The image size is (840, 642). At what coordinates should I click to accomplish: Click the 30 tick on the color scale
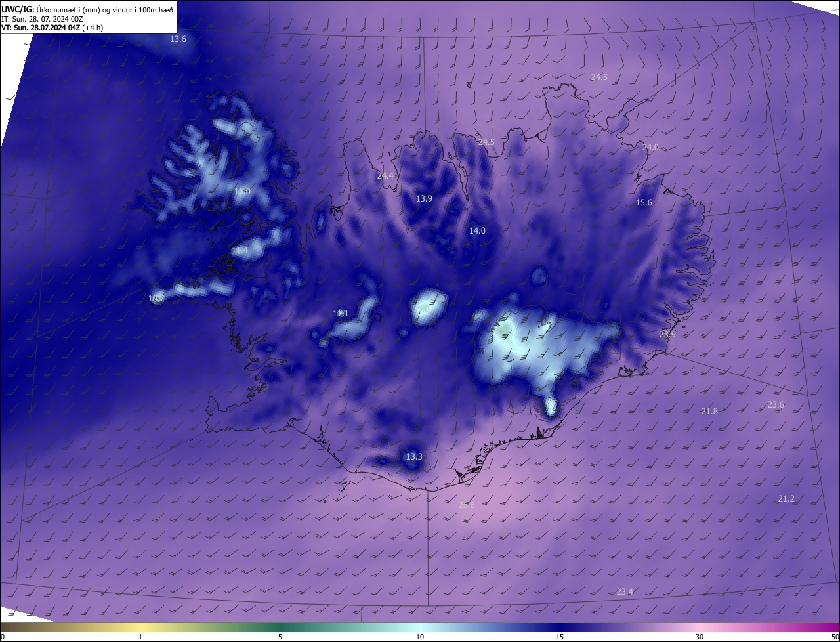coord(700,637)
